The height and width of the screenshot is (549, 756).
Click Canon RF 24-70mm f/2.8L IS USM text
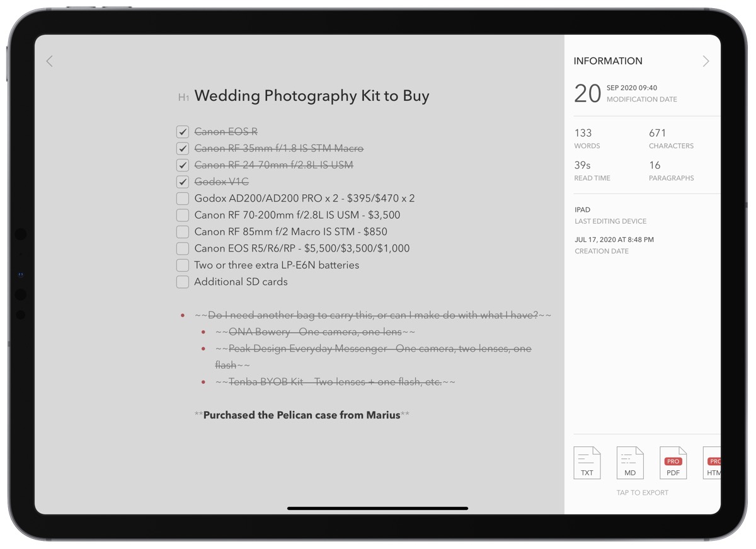pos(274,165)
